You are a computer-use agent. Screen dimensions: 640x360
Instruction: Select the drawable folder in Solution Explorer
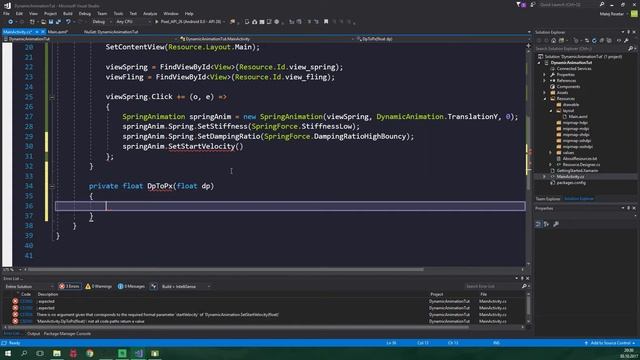point(571,104)
